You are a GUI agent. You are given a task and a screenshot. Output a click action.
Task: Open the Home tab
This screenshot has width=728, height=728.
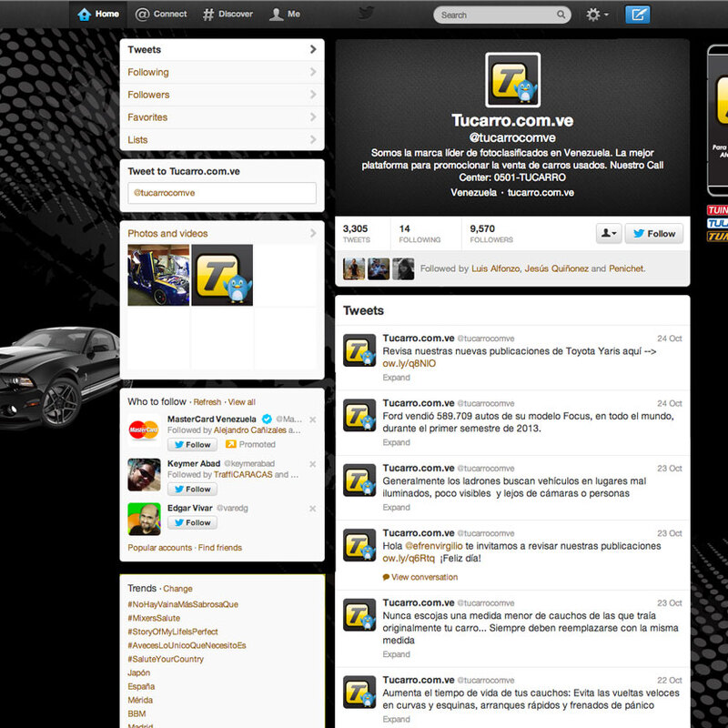[x=98, y=15]
